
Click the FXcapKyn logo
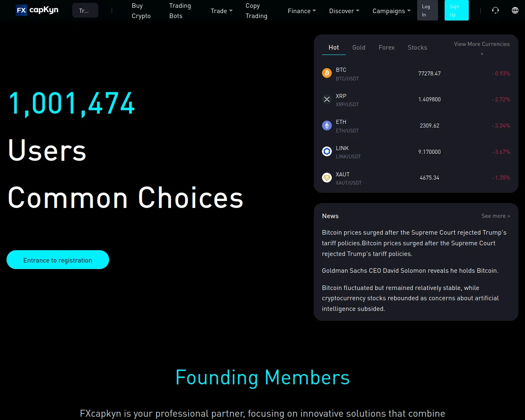coord(37,10)
